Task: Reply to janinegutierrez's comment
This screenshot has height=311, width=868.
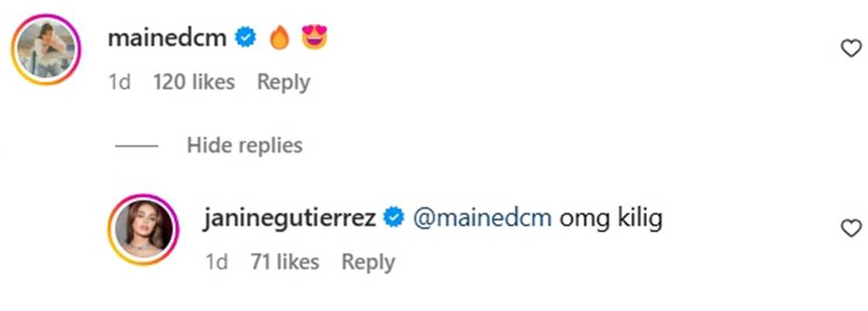Action: [x=368, y=262]
